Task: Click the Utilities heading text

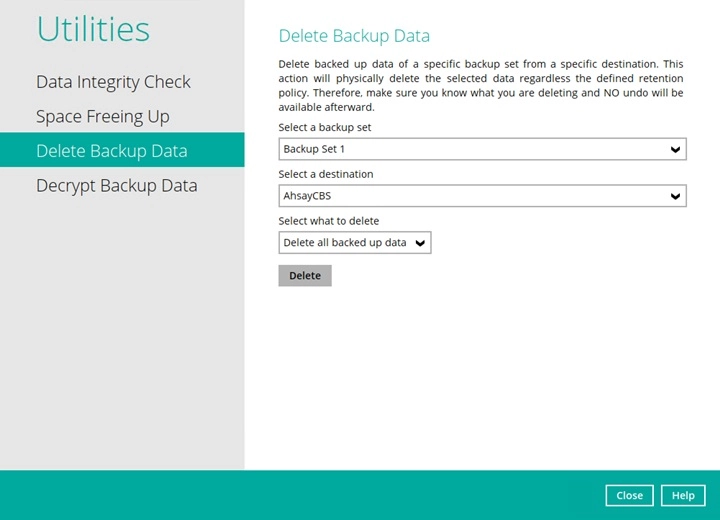Action: pos(93,29)
